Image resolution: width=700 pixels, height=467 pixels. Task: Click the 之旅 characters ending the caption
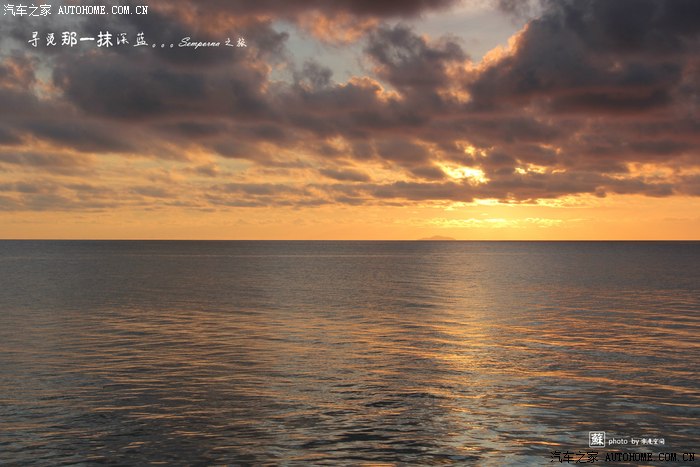point(235,43)
